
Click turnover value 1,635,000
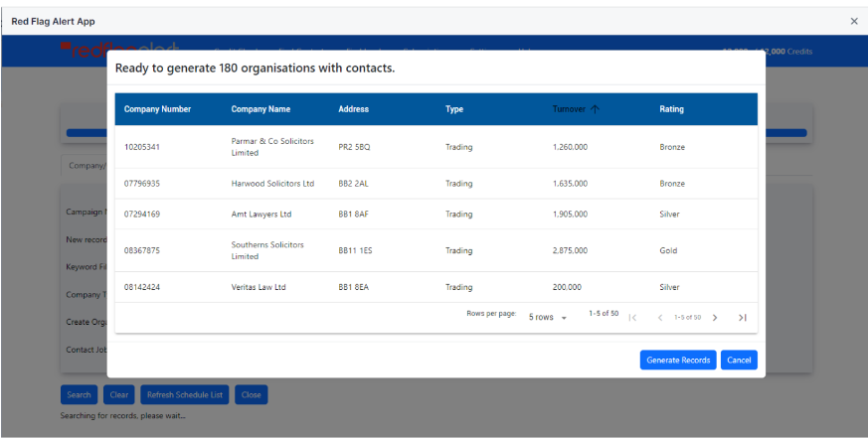click(x=570, y=184)
